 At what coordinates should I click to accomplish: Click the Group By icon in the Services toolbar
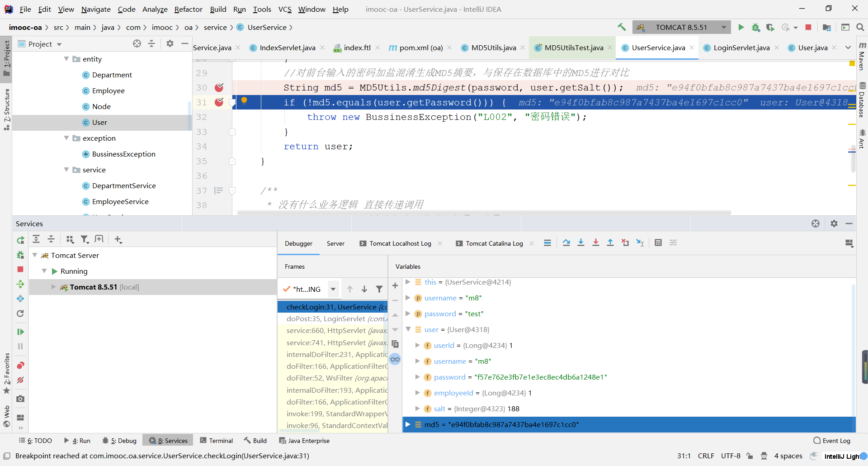(70, 239)
